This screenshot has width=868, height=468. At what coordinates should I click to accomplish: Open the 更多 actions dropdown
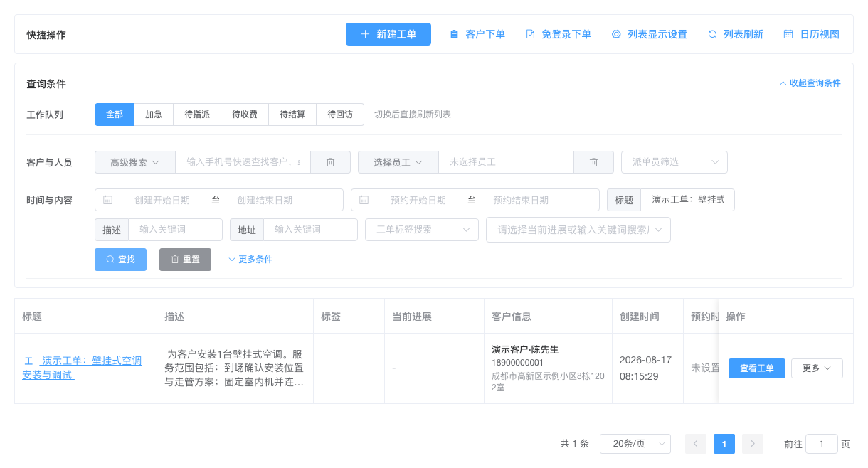point(817,368)
